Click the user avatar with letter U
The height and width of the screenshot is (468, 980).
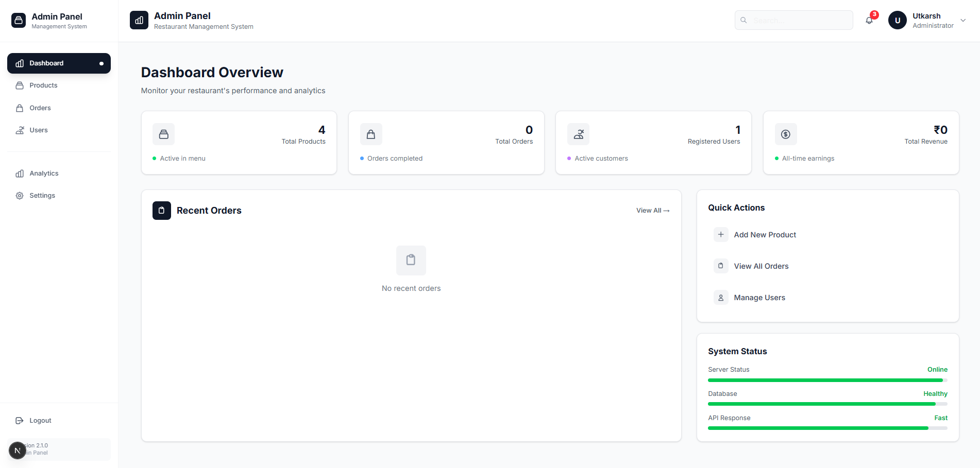[x=897, y=21]
